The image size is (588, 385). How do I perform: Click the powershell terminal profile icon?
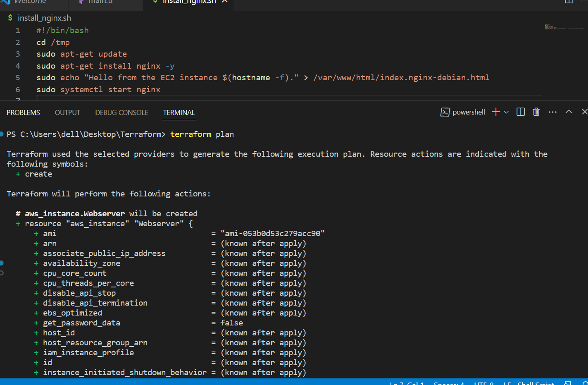coord(445,112)
